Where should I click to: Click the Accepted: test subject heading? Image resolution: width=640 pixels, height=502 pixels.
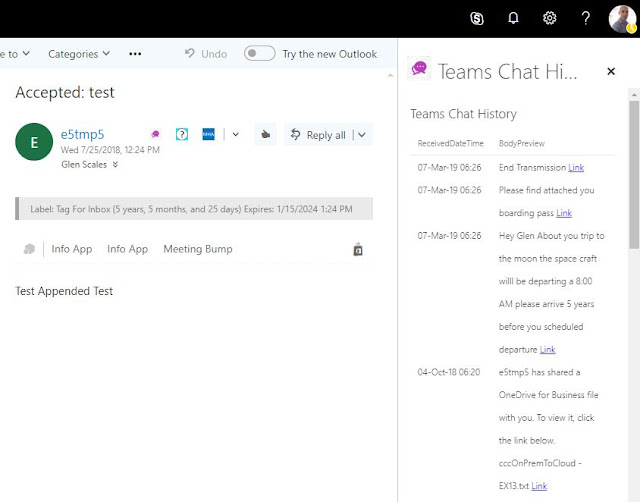[x=65, y=93]
